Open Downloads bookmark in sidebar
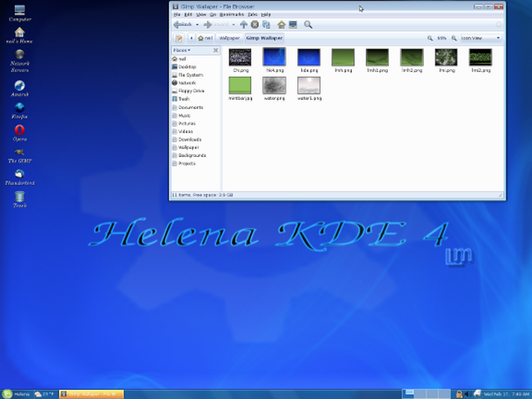The height and width of the screenshot is (399, 532). pos(196,139)
